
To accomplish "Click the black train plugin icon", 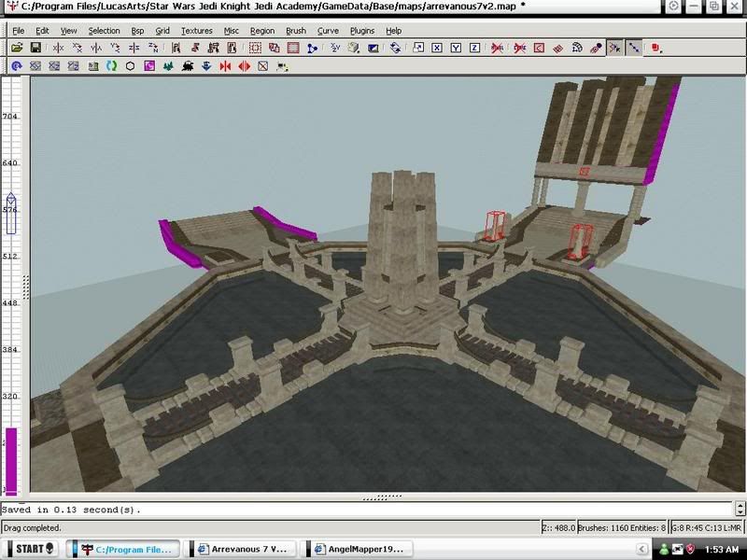I will tap(188, 66).
